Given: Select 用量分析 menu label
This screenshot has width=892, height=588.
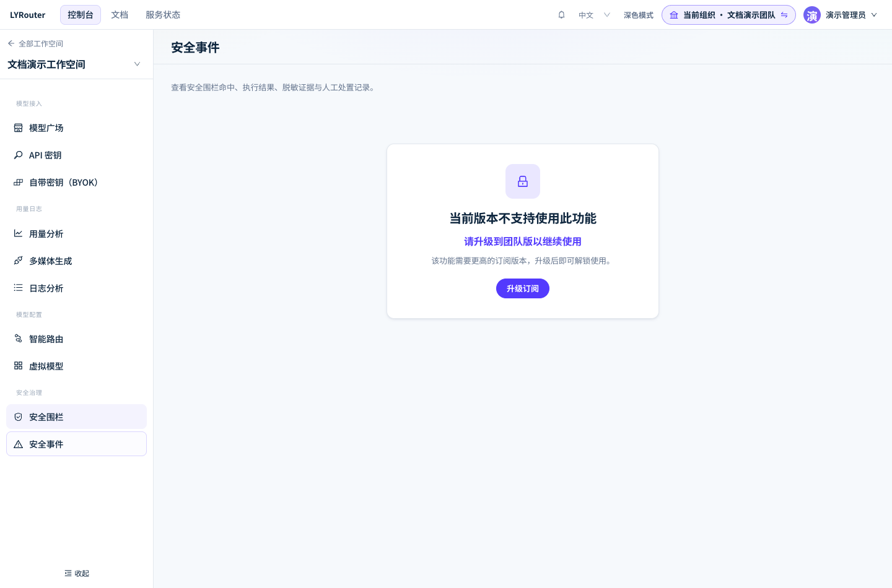Looking at the screenshot, I should click(46, 234).
